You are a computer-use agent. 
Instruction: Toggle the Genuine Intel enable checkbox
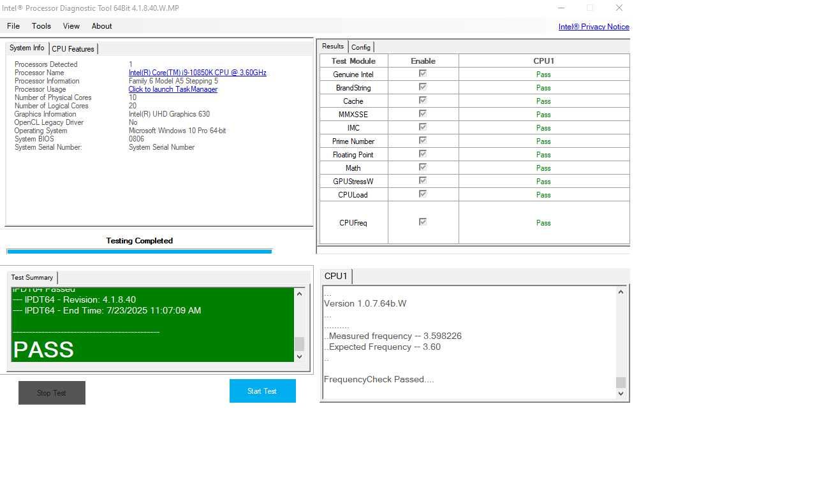(422, 73)
